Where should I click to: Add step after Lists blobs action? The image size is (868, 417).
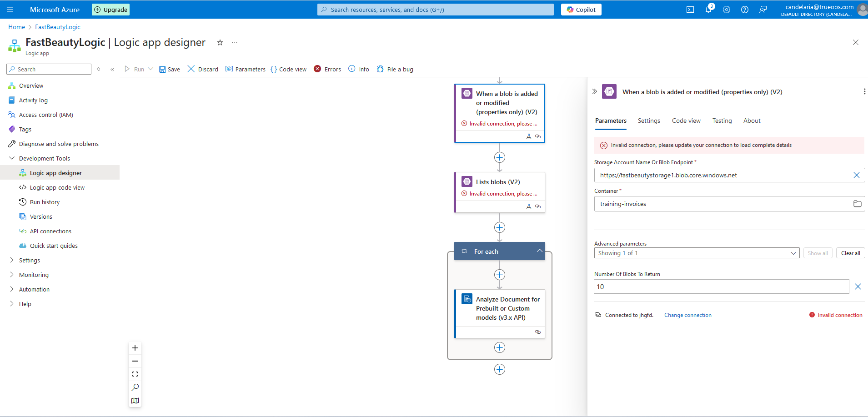click(x=500, y=227)
